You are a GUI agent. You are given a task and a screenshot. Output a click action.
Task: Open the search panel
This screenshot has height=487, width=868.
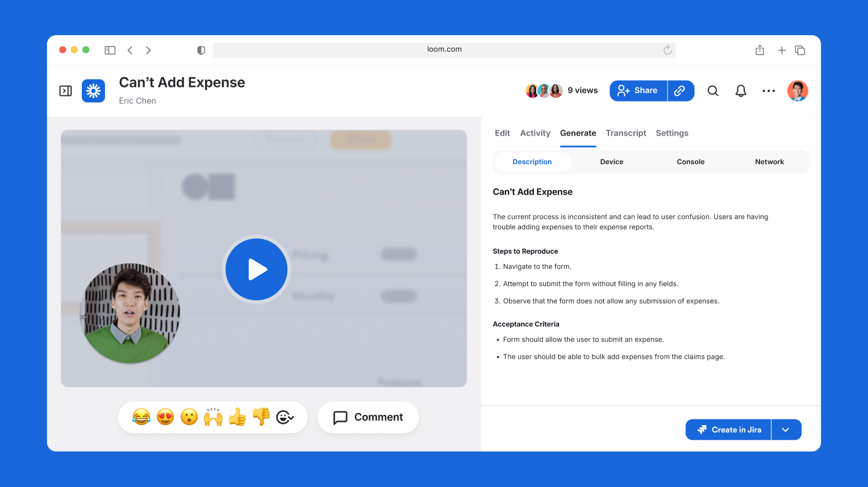click(x=713, y=90)
